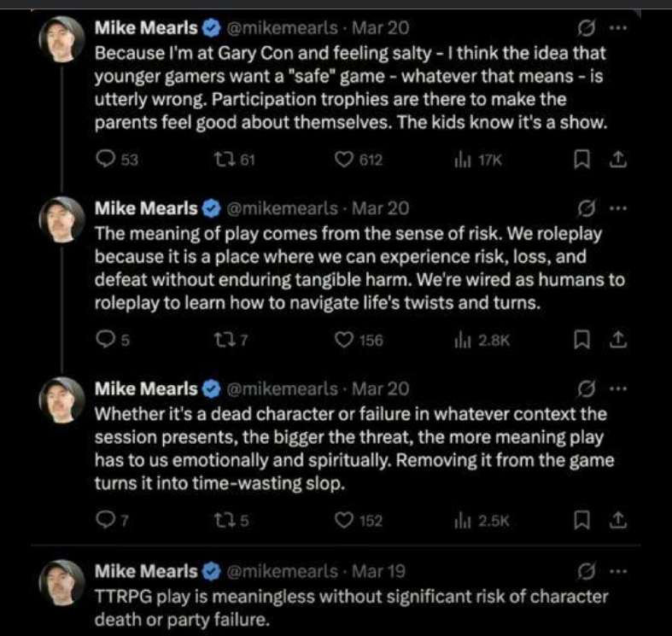Bookmark the first Gary Con tweet
This screenshot has height=636, width=672.
pos(581,160)
